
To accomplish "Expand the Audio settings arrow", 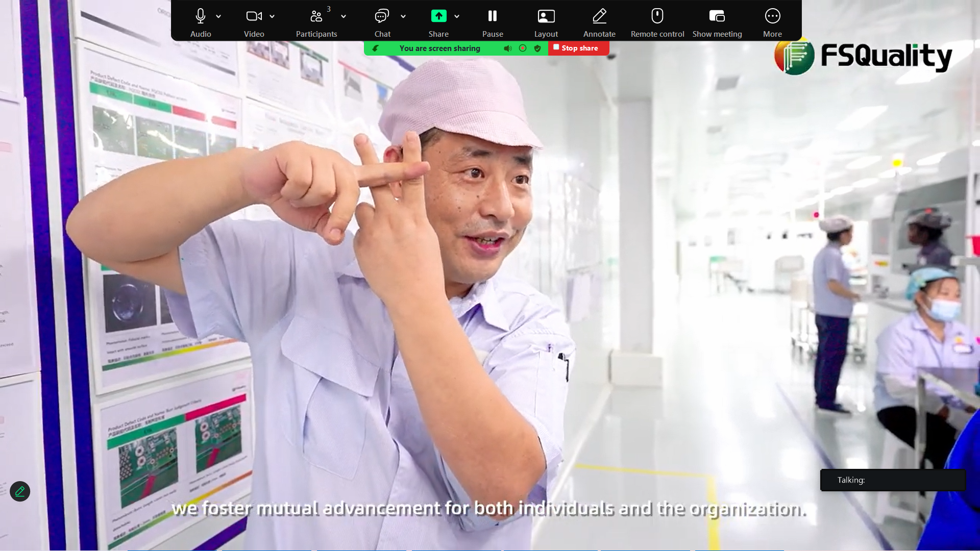I will tap(218, 16).
